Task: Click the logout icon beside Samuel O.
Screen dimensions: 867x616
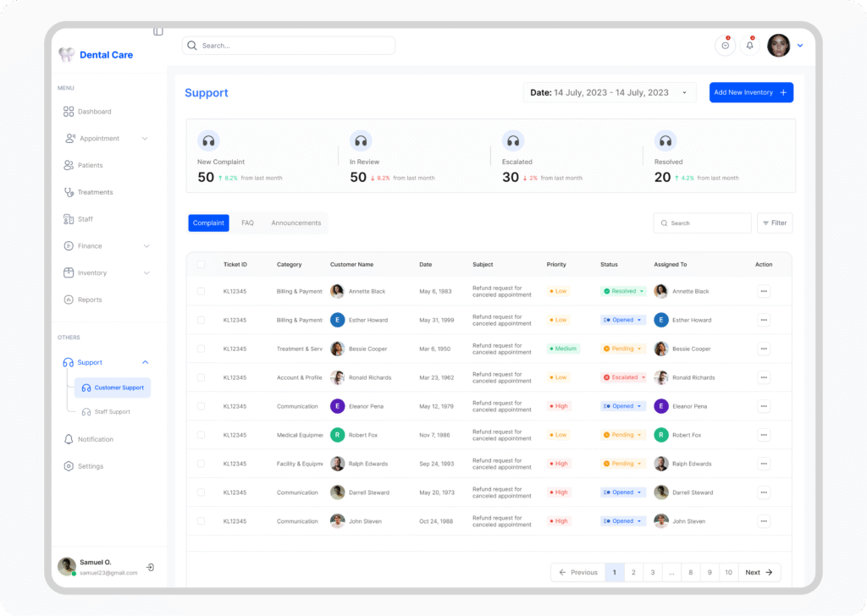Action: tap(150, 567)
